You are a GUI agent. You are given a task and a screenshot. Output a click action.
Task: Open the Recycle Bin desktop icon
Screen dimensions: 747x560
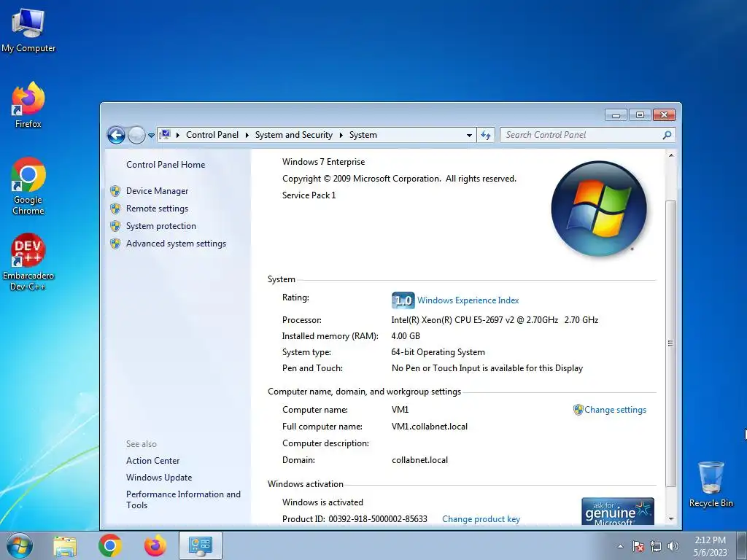coord(711,484)
